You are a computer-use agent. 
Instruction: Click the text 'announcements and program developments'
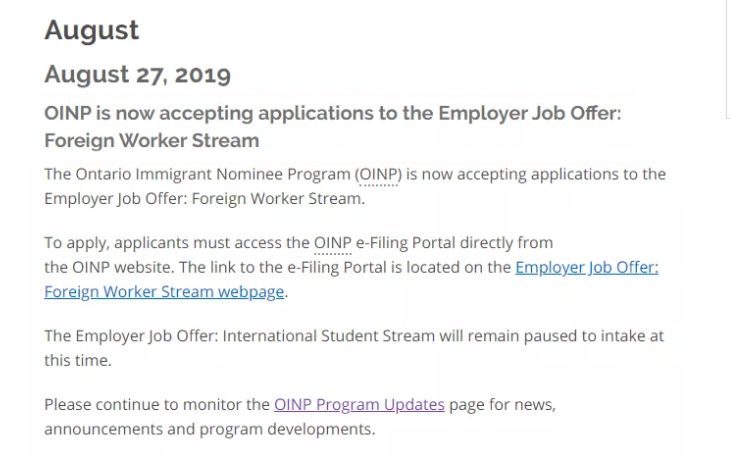pyautogui.click(x=209, y=429)
